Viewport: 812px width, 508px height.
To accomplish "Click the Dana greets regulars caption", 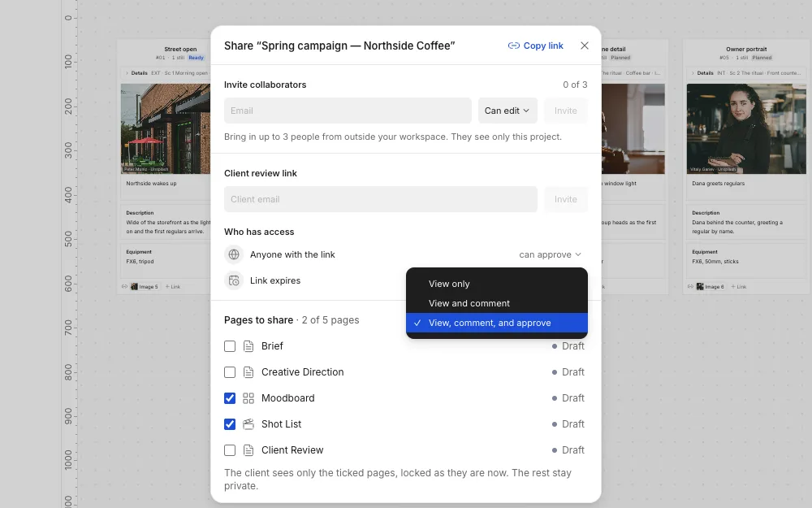I will (719, 184).
